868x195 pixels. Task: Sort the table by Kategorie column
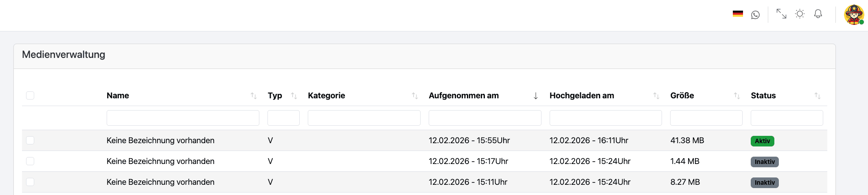tap(414, 96)
